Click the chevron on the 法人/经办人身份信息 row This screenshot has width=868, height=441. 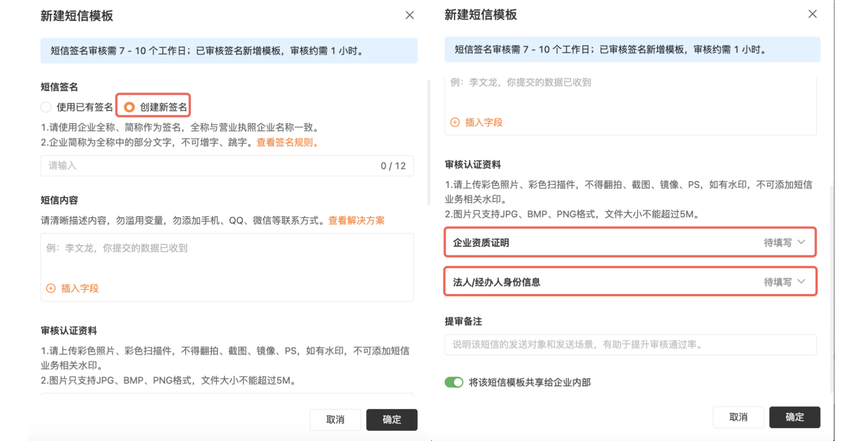(x=801, y=282)
